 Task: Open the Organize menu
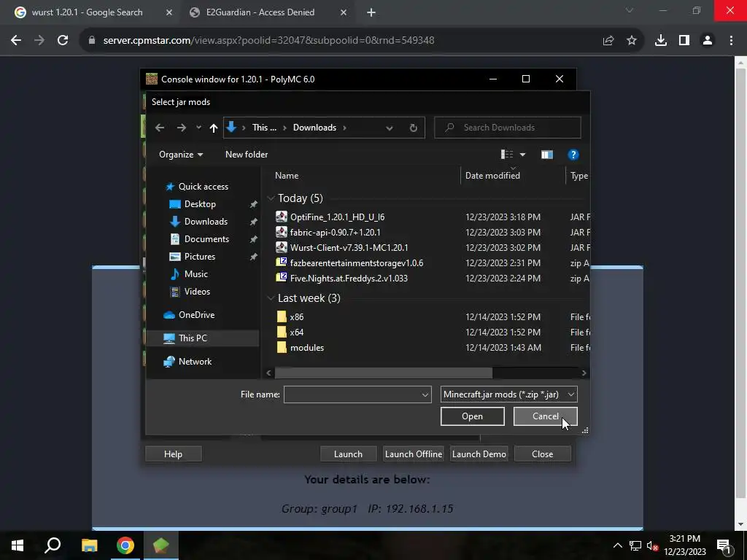click(181, 155)
